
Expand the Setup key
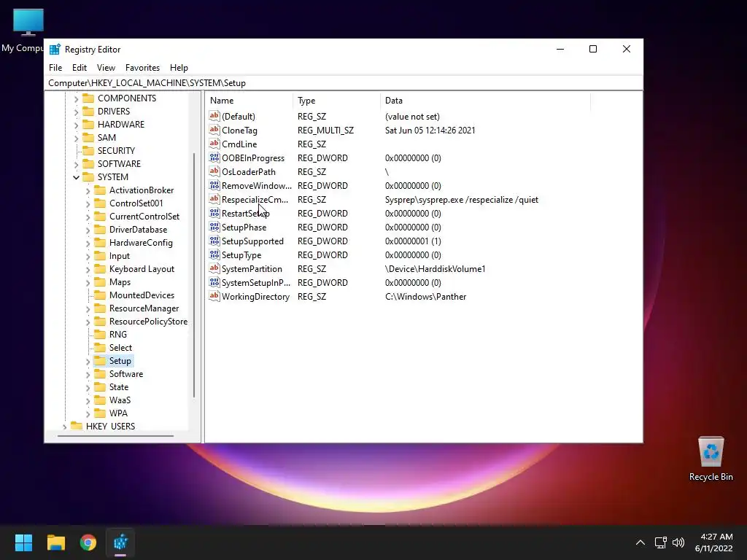coord(88,362)
